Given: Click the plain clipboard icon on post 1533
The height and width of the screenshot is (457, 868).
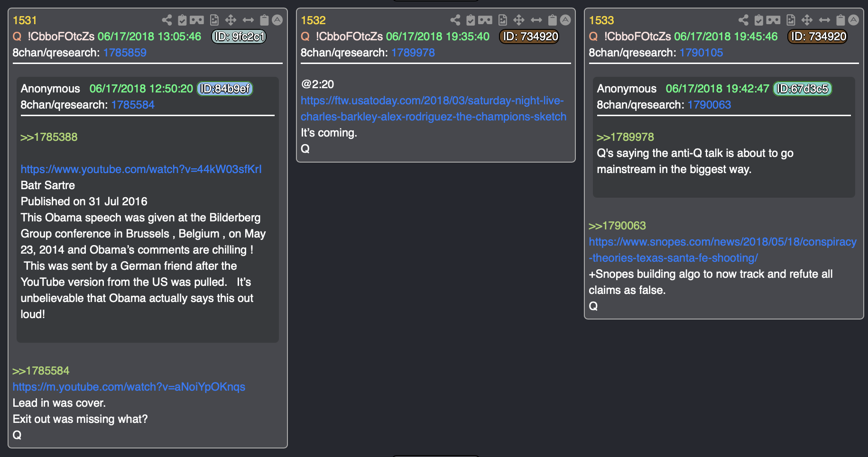Looking at the screenshot, I should pos(840,20).
